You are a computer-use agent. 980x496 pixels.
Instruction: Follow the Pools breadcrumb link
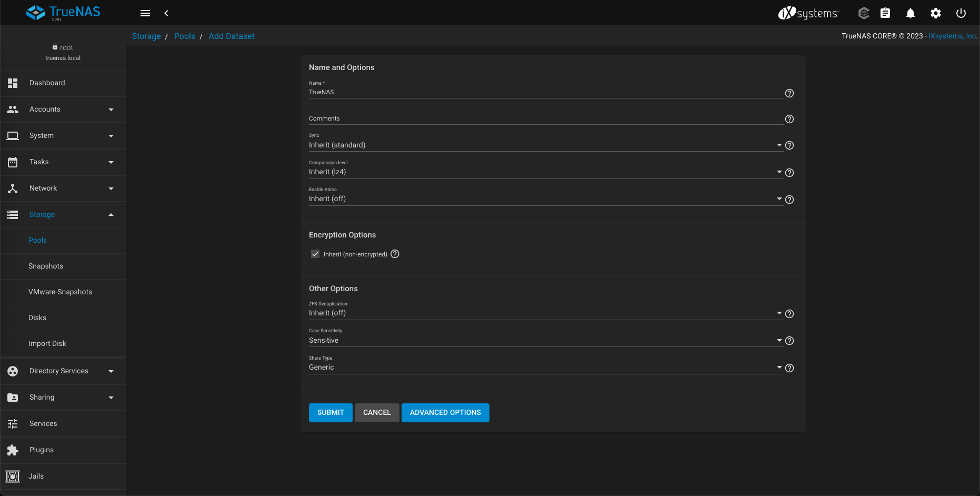[x=184, y=36]
